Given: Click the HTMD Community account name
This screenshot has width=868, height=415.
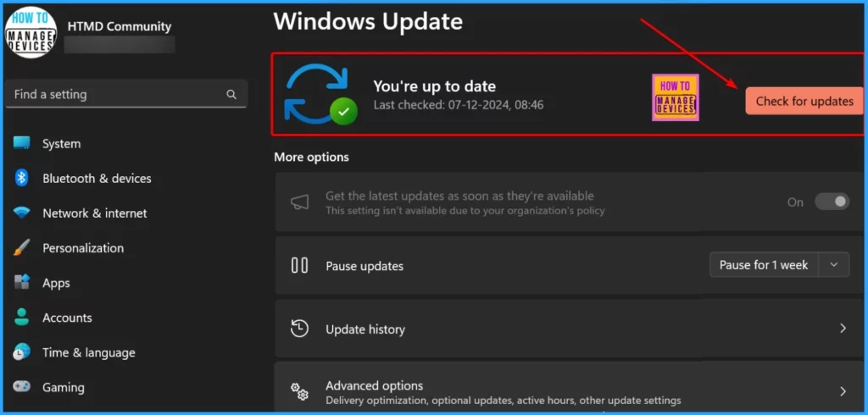Looking at the screenshot, I should coord(120,26).
